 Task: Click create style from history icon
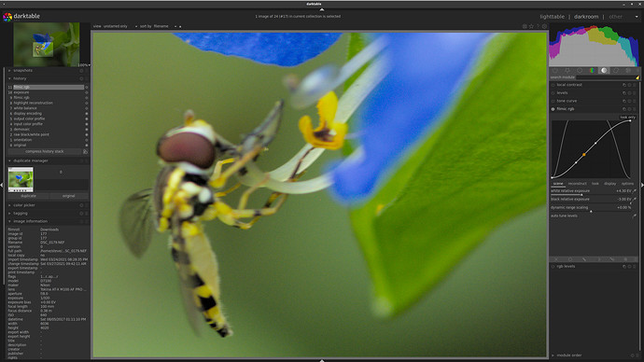pos(86,152)
